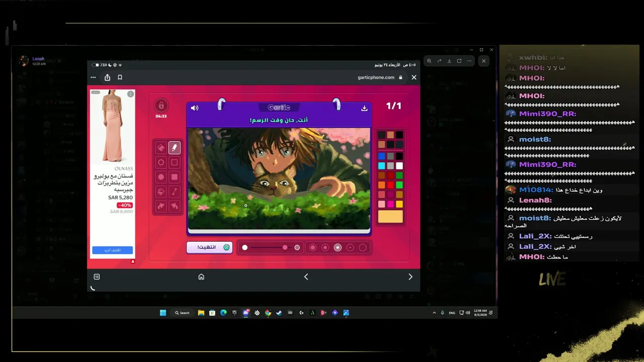Open Google Chrome from the taskbar
The width and height of the screenshot is (644, 362).
point(268,313)
